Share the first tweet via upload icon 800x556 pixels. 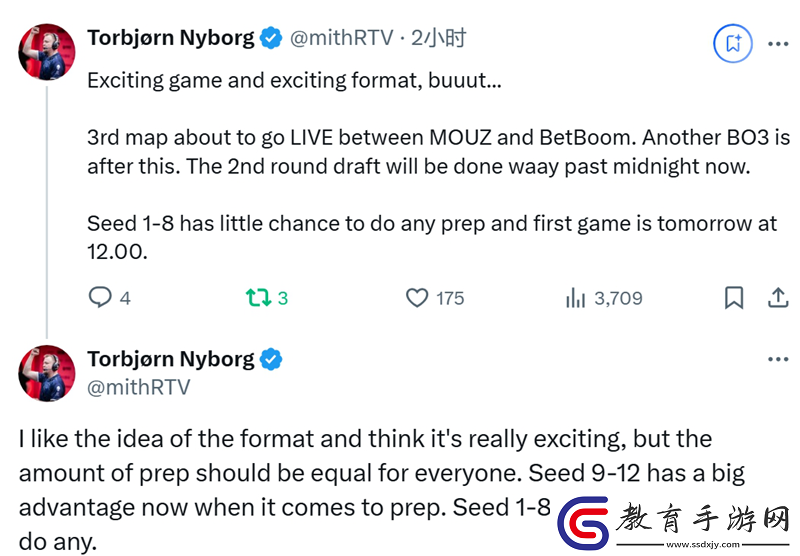click(778, 297)
